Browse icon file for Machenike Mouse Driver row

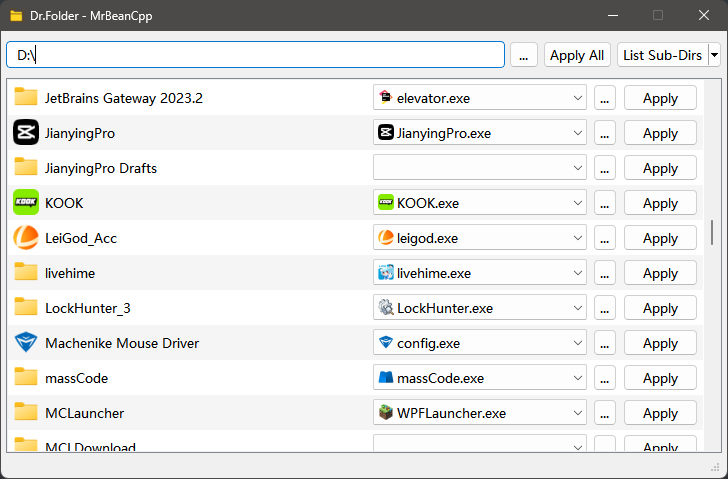point(604,343)
